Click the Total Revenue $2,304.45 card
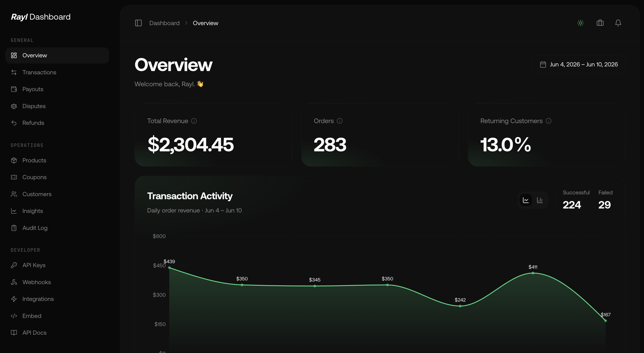Viewport: 644px width, 353px height. click(x=213, y=135)
